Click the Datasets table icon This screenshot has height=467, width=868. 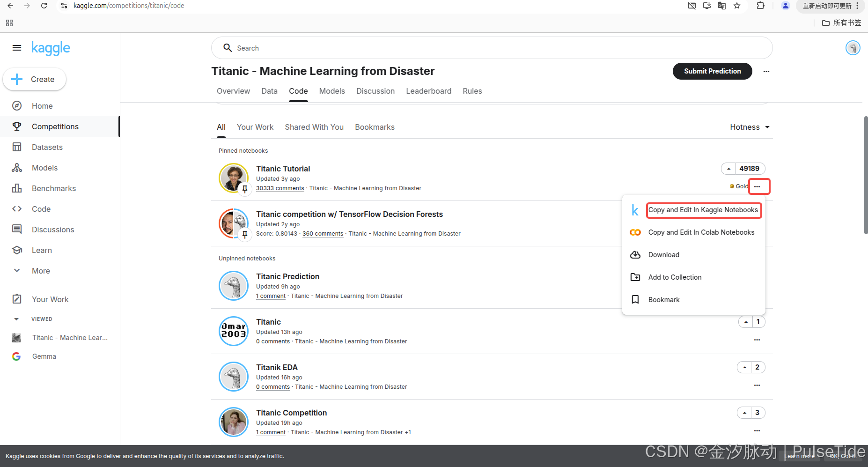(17, 147)
